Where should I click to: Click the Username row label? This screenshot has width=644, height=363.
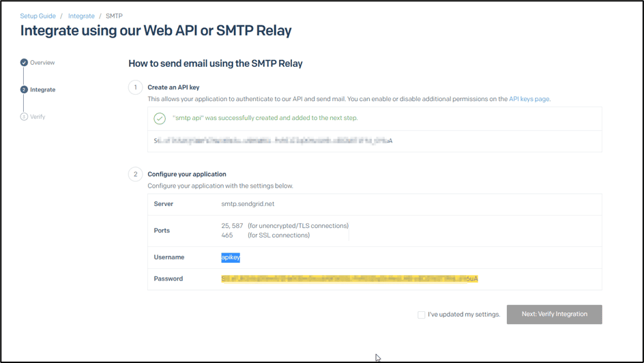pos(169,257)
